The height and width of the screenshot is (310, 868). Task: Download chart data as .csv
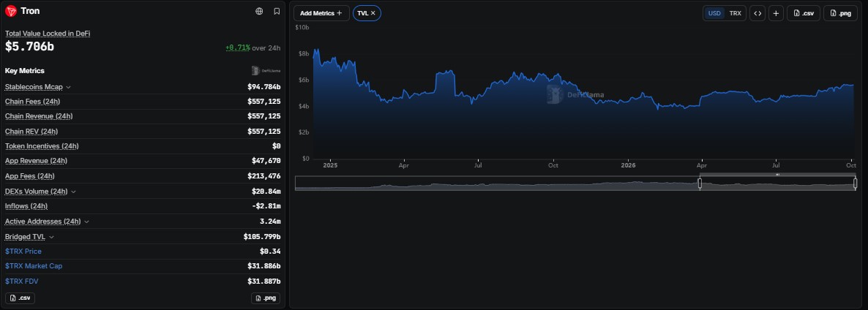click(804, 13)
